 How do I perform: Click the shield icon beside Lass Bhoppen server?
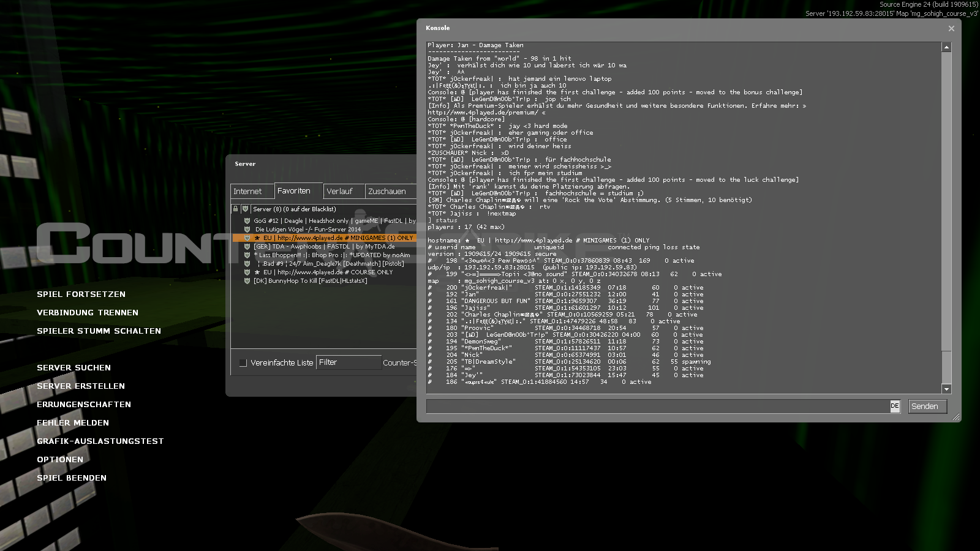pos(247,255)
